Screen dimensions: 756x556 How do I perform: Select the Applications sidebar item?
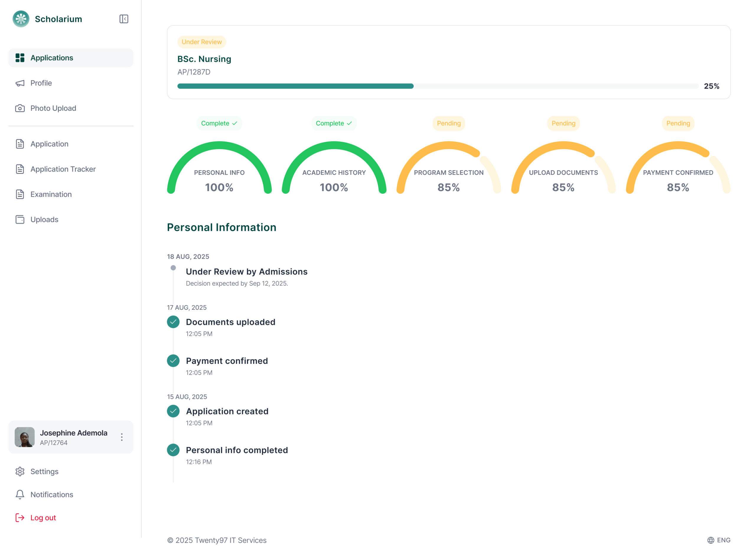pos(51,58)
